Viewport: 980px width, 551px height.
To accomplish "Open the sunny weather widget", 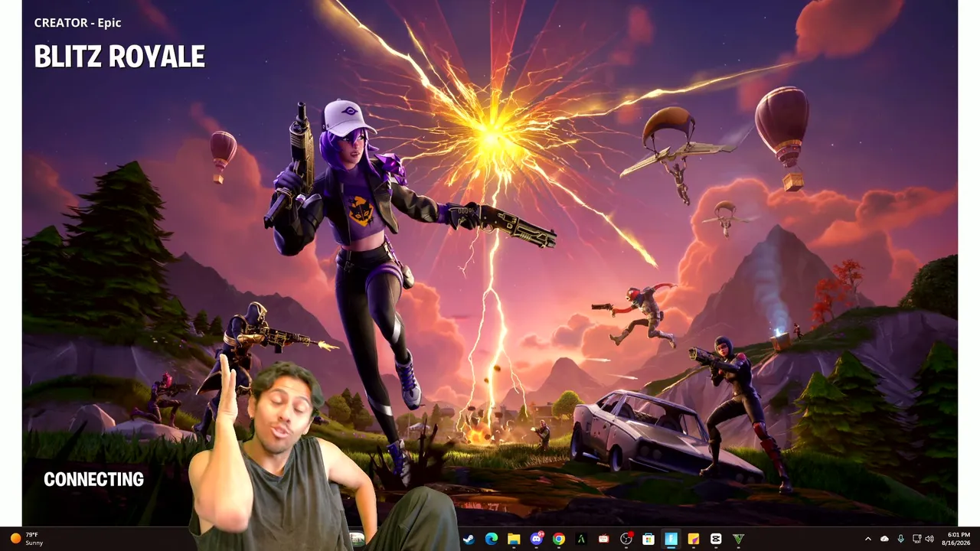I will (26, 539).
